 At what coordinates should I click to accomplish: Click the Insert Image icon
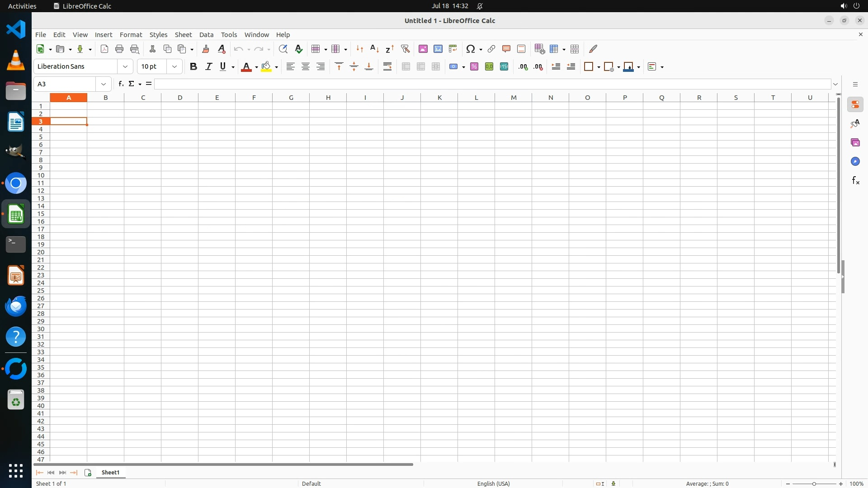pos(423,49)
